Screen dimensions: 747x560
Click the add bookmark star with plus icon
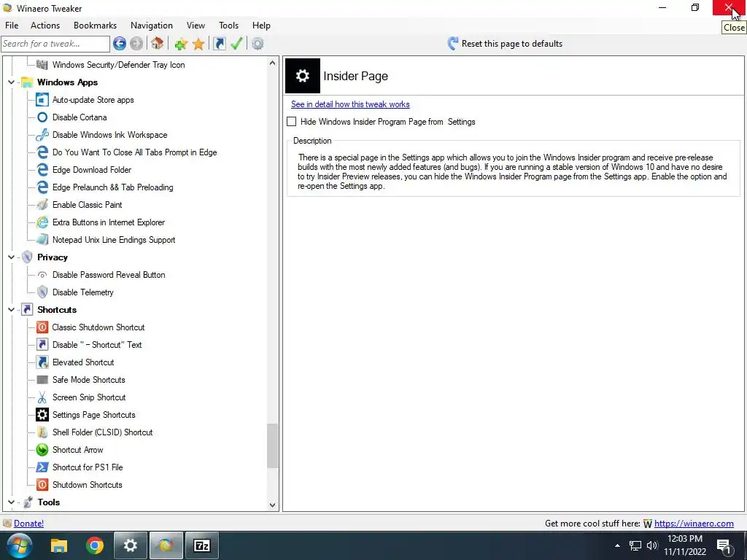coord(181,44)
